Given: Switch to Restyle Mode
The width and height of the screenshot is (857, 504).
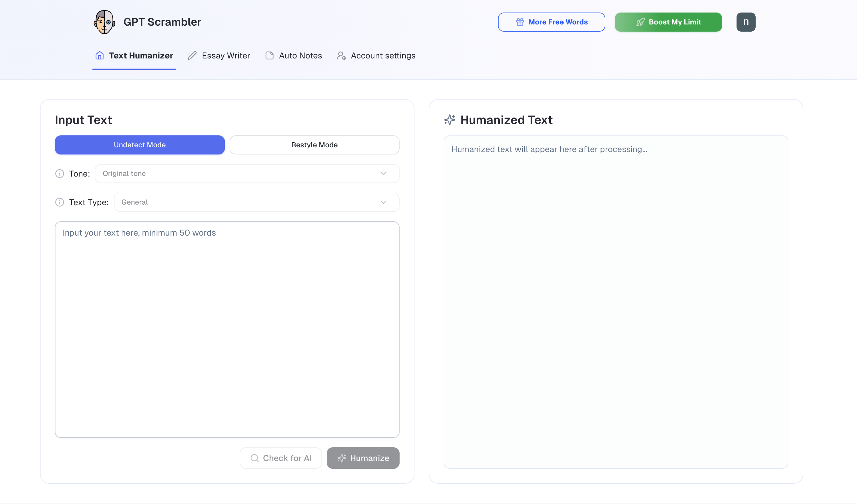Looking at the screenshot, I should pos(314,145).
